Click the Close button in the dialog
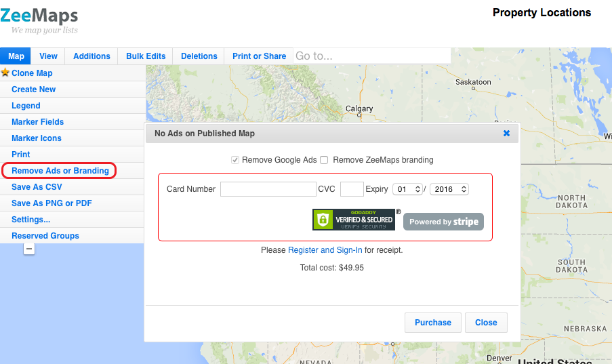Viewport: 612px width, 364px height. click(486, 323)
